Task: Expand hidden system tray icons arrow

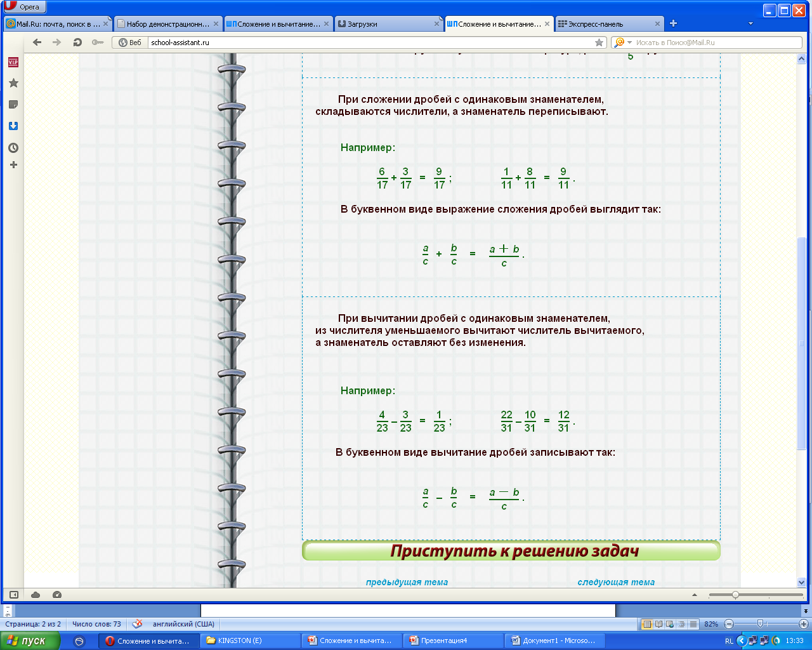Action: coord(741,641)
